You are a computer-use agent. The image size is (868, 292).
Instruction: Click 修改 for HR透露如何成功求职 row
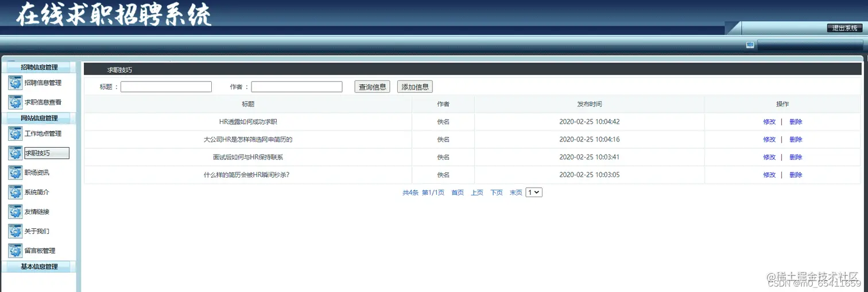click(x=769, y=122)
